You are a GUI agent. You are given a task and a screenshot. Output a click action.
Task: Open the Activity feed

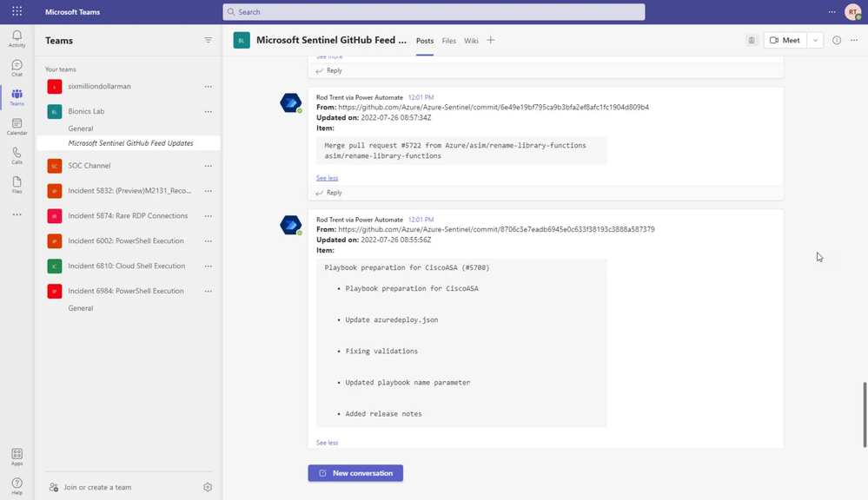tap(17, 39)
